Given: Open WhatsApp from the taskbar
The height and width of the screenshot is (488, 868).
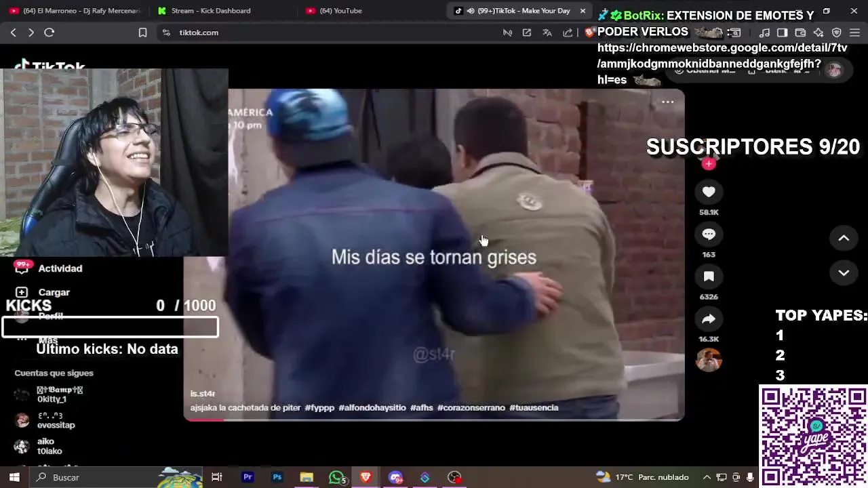Looking at the screenshot, I should [x=336, y=477].
